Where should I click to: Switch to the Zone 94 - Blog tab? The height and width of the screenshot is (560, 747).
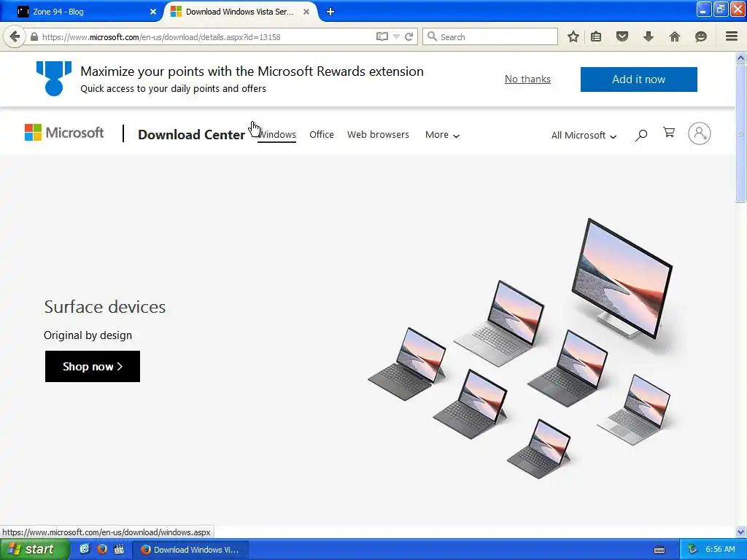[86, 12]
